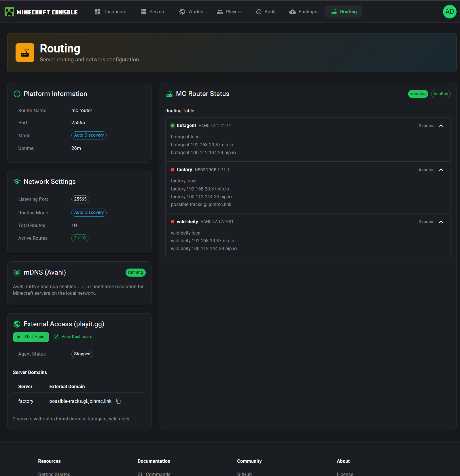Select the botagent.192.168.20.37.nip.io route
This screenshot has height=476, width=460.
(202, 145)
